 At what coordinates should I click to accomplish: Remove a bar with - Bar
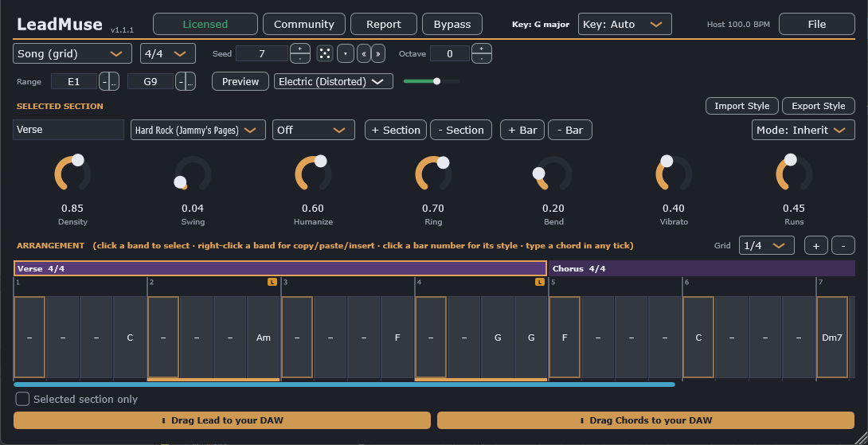(570, 130)
